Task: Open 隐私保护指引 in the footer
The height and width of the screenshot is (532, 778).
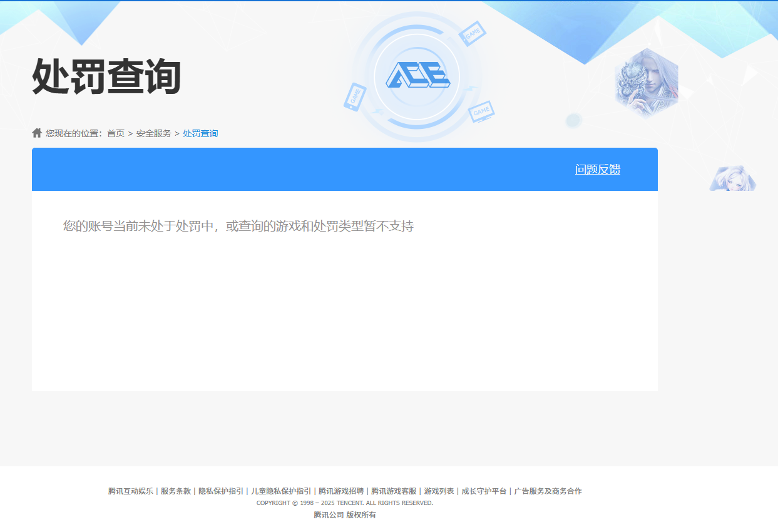Action: point(222,491)
